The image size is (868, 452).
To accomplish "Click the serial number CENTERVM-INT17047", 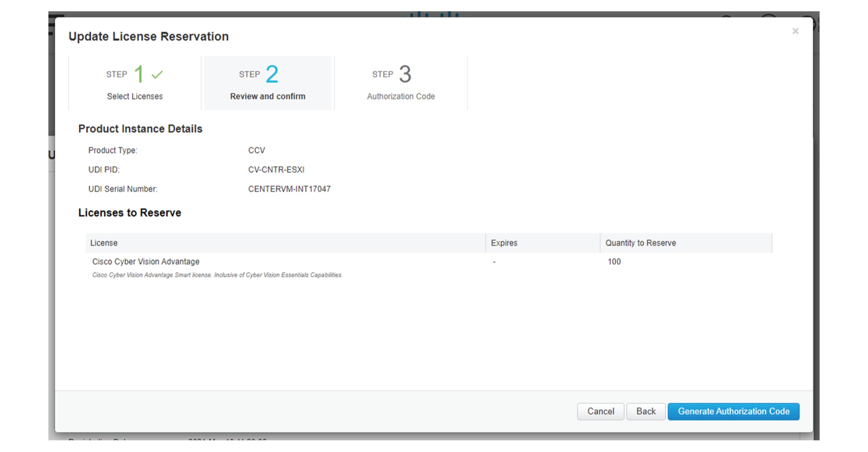I will [x=289, y=189].
